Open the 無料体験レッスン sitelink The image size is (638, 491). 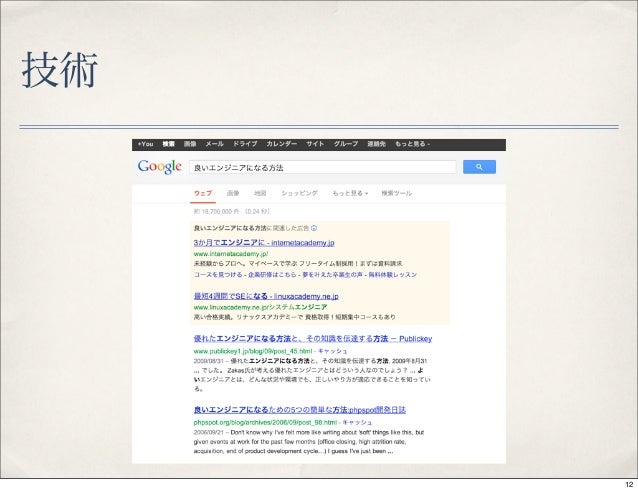pyautogui.click(x=393, y=275)
